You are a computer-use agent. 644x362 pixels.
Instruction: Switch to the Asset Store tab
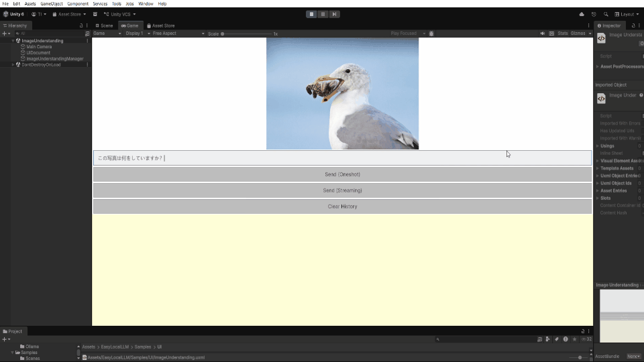pyautogui.click(x=160, y=25)
